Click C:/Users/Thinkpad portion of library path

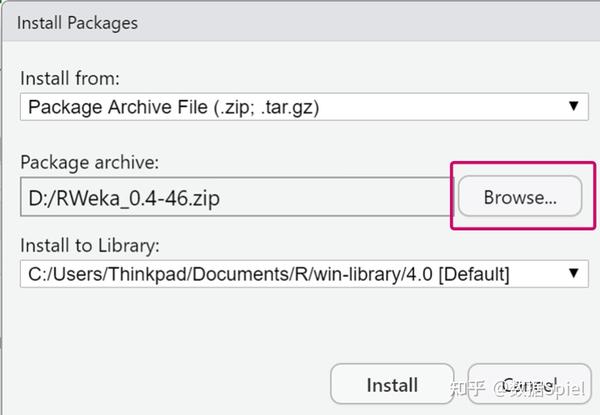(105, 272)
